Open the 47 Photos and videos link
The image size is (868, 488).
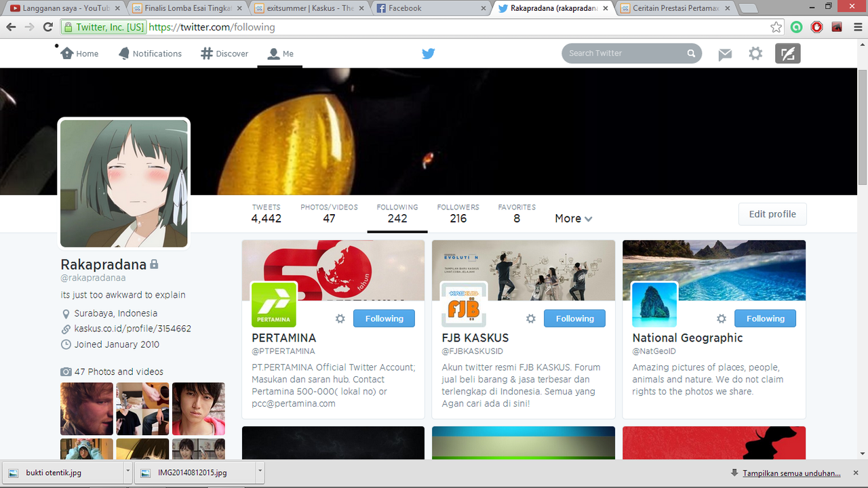(x=119, y=371)
